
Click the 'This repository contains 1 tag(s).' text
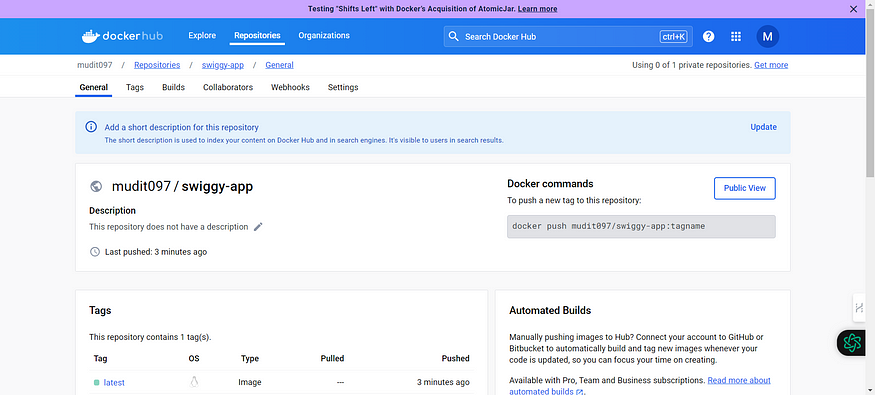click(x=150, y=337)
